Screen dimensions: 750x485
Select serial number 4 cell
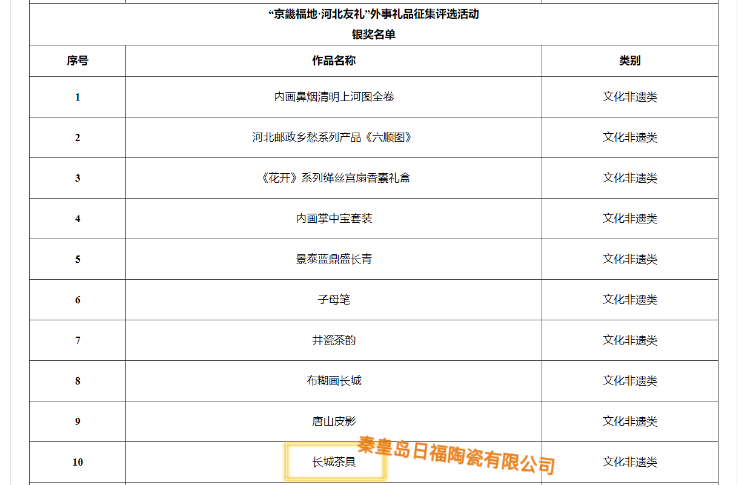77,219
